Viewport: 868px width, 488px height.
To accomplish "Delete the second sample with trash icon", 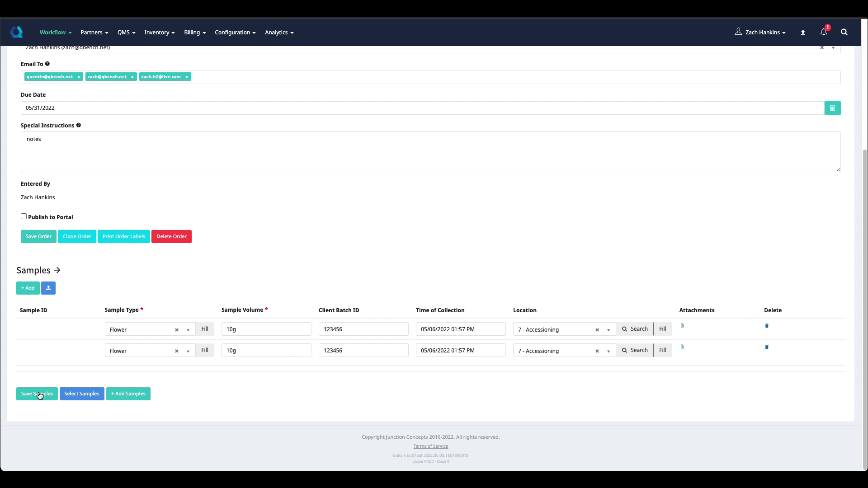I will [767, 347].
